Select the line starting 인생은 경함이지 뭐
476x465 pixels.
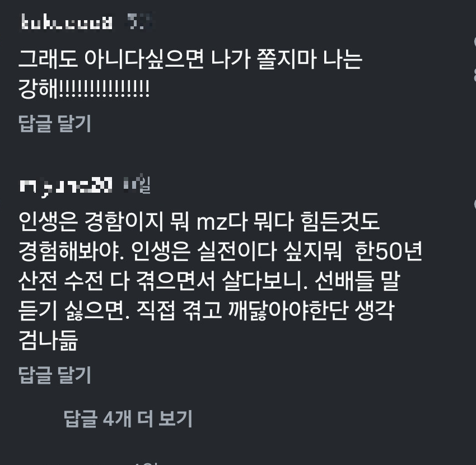[199, 221]
